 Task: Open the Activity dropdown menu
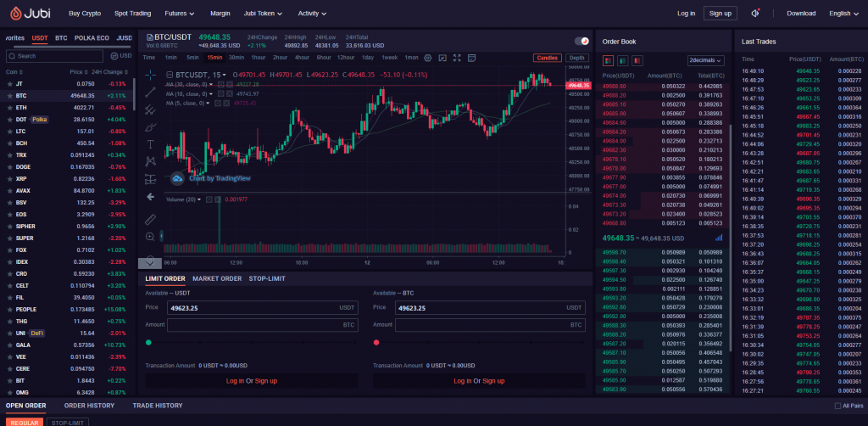coord(312,14)
